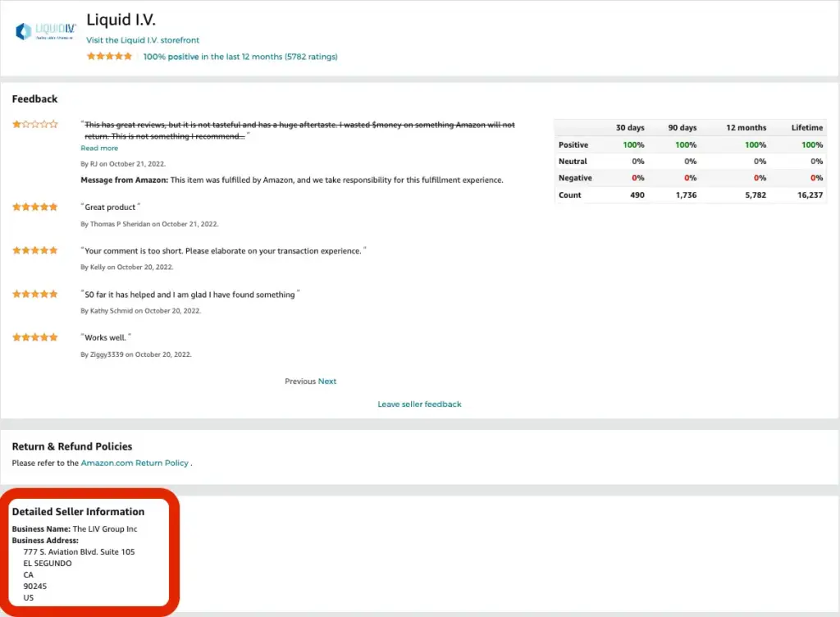Click the one-star rating on RJ's review
Viewport: 840px width, 617px height.
tap(34, 124)
